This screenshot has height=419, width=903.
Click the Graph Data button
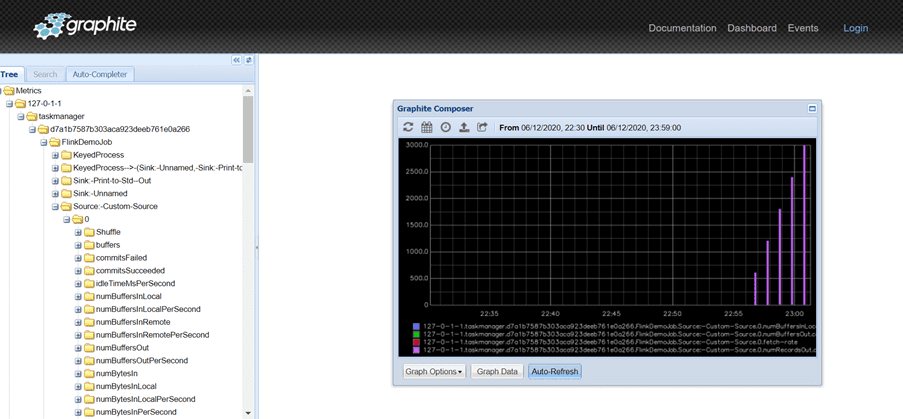pyautogui.click(x=497, y=372)
